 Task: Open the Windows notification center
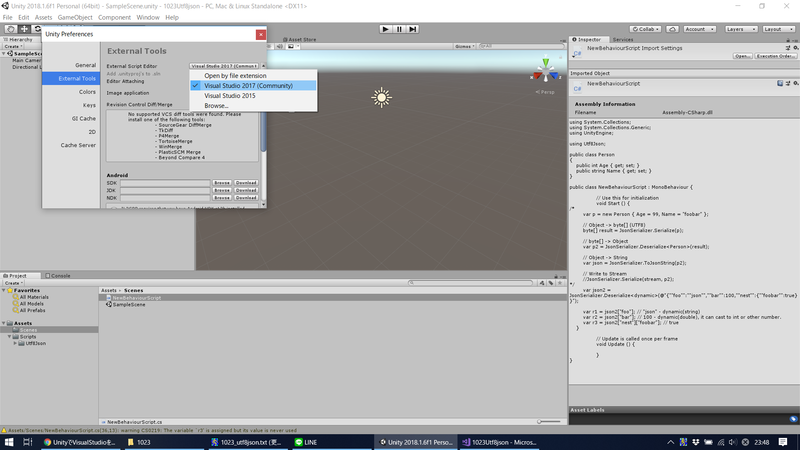tap(783, 442)
